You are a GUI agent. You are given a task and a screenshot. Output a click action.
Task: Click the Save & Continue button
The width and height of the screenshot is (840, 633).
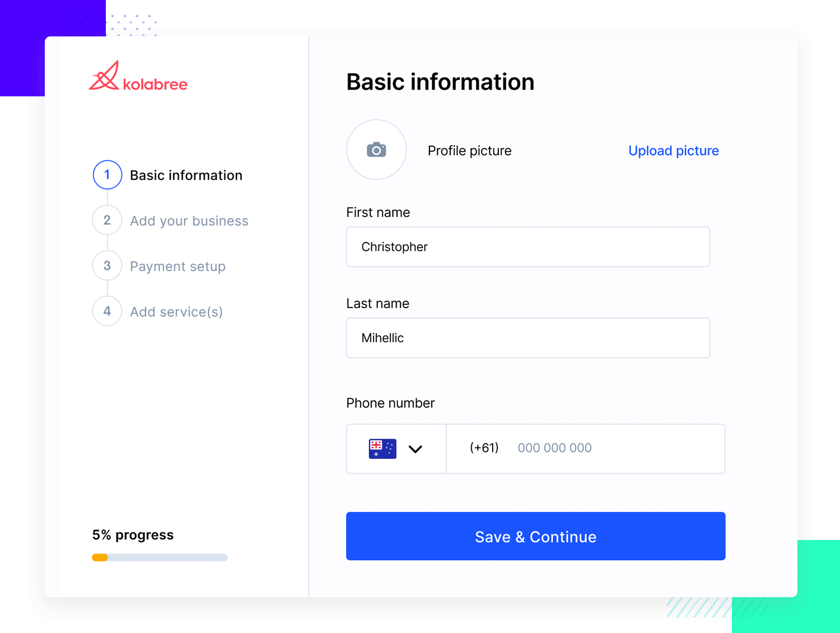535,536
